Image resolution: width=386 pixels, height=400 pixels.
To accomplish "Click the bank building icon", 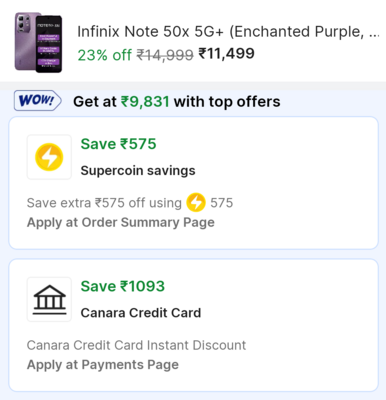I will coord(49,299).
